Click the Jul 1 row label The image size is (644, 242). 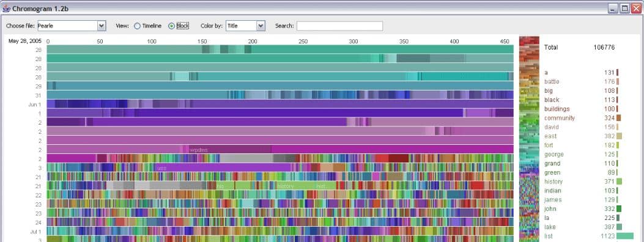35,232
